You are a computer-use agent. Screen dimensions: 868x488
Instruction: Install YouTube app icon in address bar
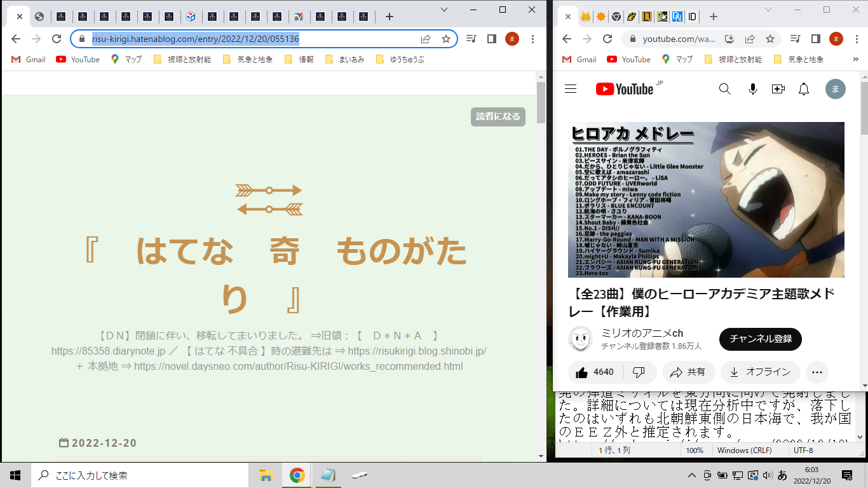click(729, 39)
